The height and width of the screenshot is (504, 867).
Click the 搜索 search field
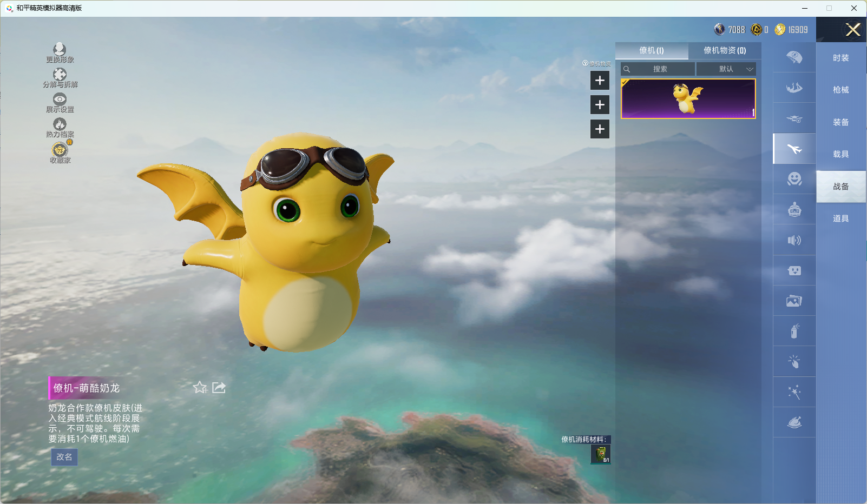(x=659, y=69)
